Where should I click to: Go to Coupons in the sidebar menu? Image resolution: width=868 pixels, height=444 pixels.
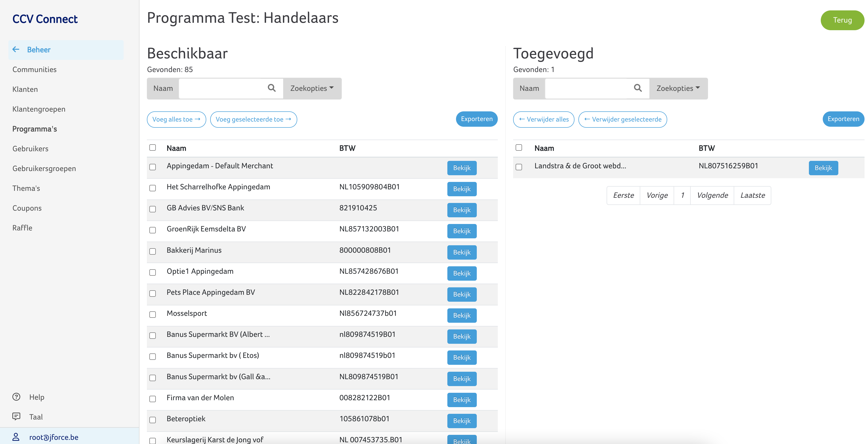pos(27,208)
